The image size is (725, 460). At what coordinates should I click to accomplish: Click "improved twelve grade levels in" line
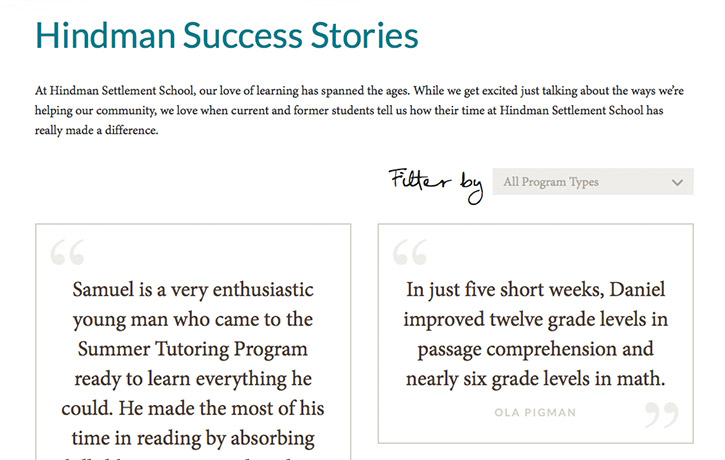click(x=535, y=320)
